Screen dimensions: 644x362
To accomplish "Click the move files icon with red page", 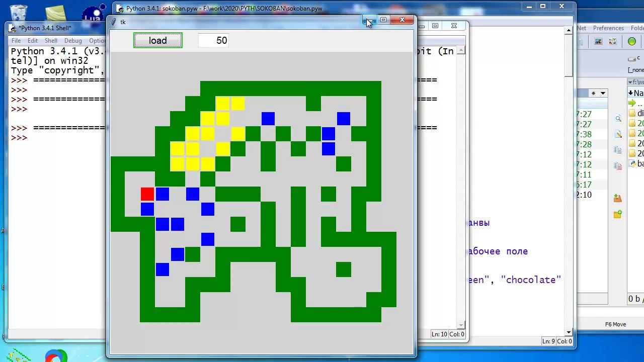I will (618, 166).
